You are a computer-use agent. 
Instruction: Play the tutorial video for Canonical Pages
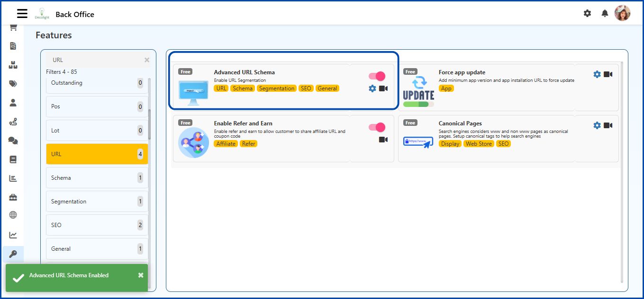coord(608,125)
